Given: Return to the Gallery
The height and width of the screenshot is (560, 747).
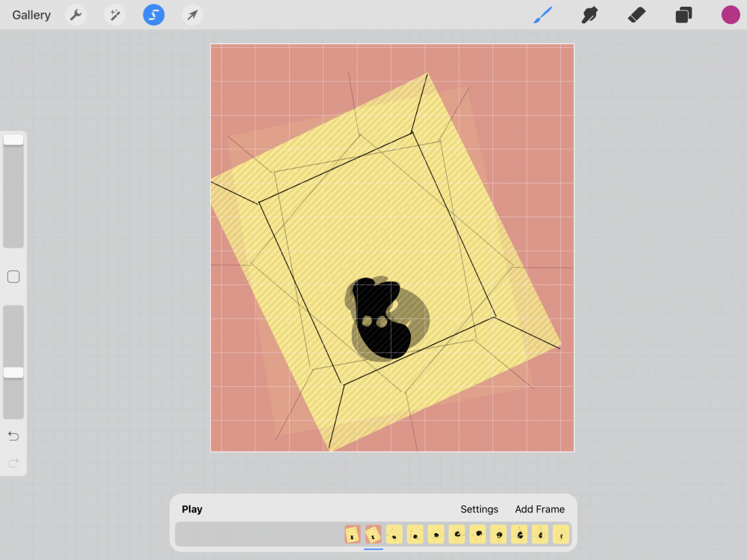Looking at the screenshot, I should coord(31,15).
